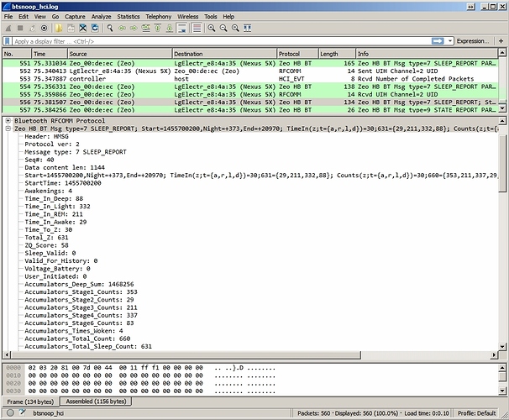Screen dimensions: 509x420
Task: Click the Expression... button
Action: coord(473,41)
